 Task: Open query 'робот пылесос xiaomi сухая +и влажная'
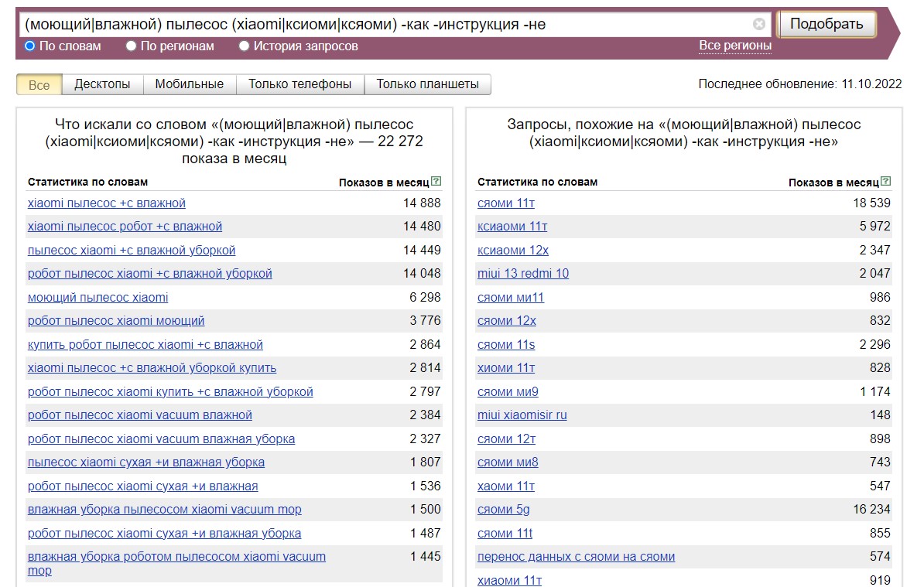pyautogui.click(x=142, y=486)
